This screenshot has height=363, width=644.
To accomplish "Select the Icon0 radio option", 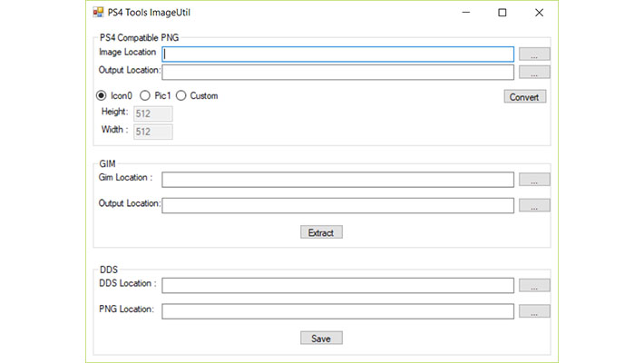I will click(101, 96).
